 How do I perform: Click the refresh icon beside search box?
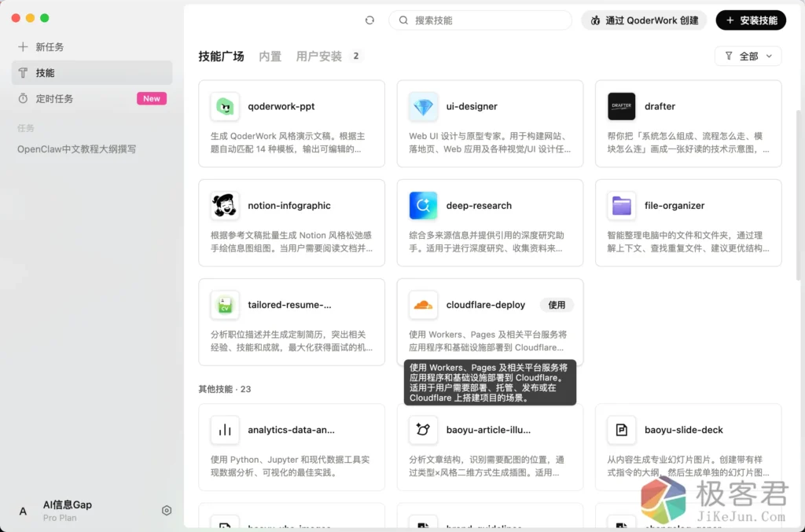370,20
